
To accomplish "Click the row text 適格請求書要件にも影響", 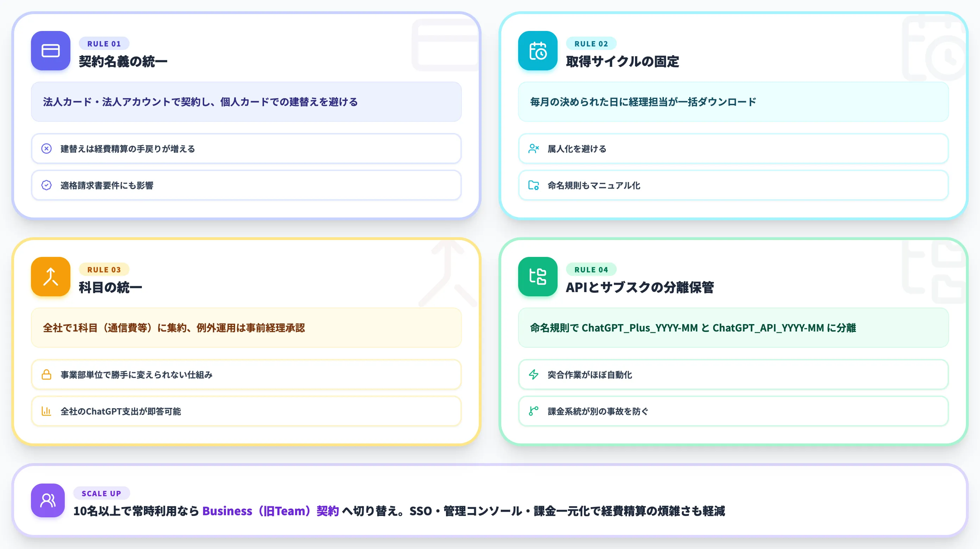I will point(107,186).
